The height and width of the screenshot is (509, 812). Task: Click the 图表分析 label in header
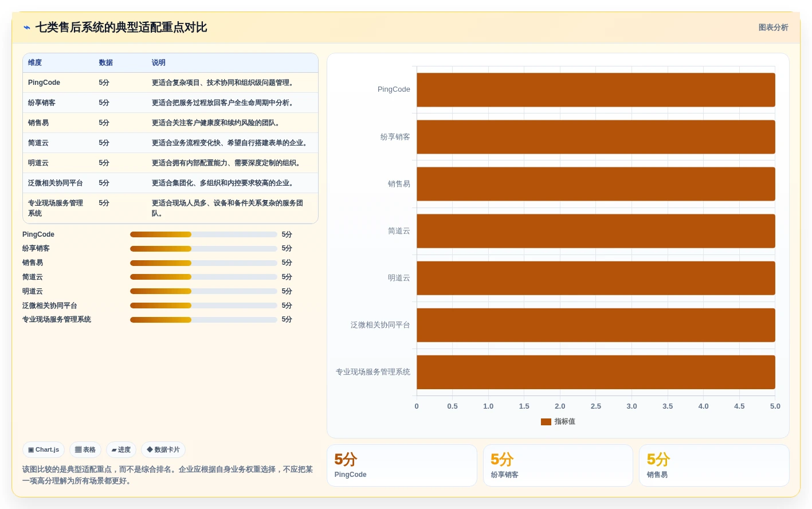773,28
